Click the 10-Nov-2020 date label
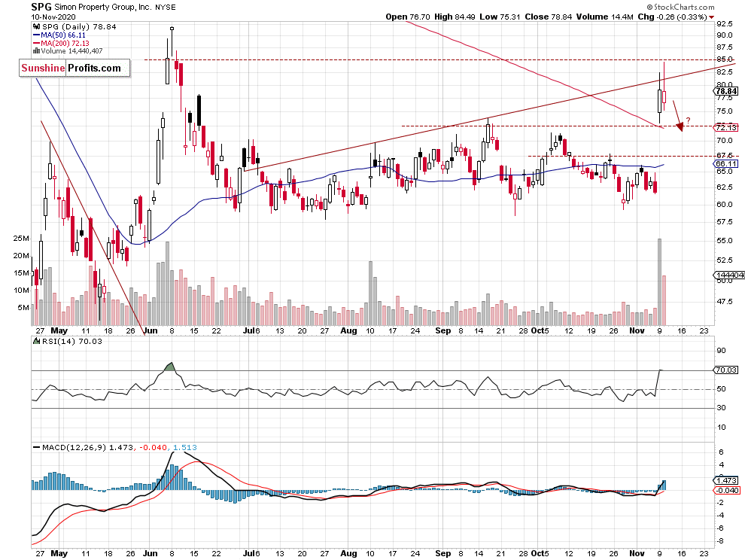745x560 pixels. 53,17
